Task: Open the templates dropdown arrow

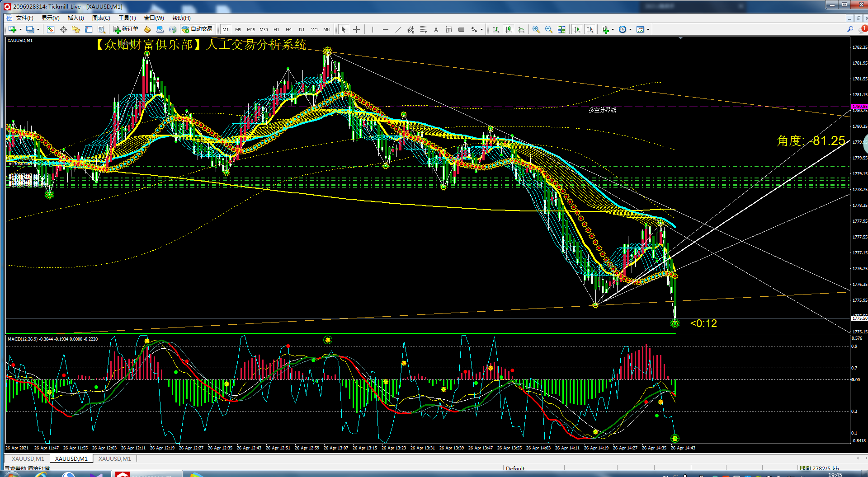Action: [648, 30]
